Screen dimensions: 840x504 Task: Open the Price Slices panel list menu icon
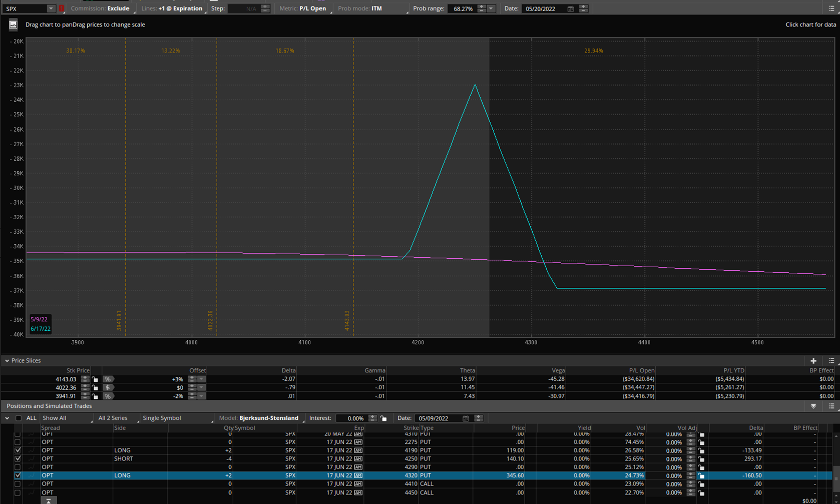pyautogui.click(x=831, y=361)
